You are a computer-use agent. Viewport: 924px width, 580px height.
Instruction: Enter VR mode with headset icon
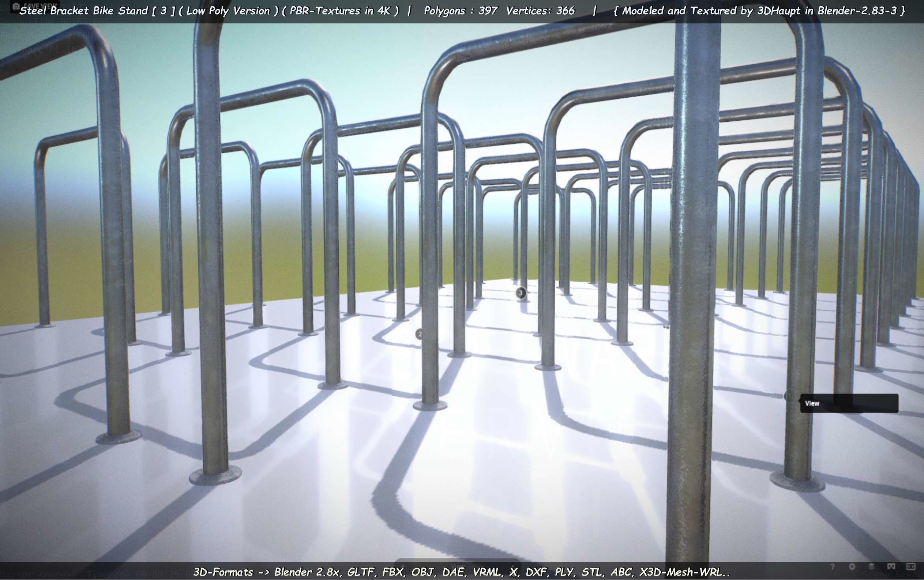[x=891, y=566]
